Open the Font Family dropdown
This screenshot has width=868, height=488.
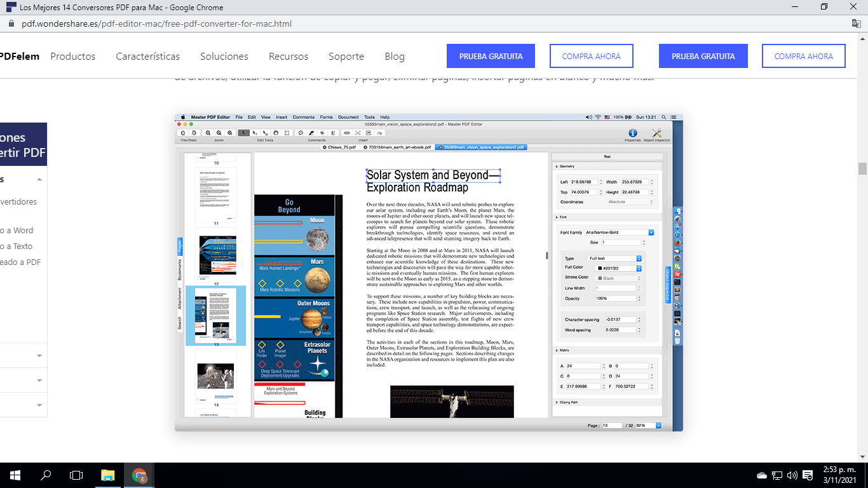pyautogui.click(x=650, y=232)
